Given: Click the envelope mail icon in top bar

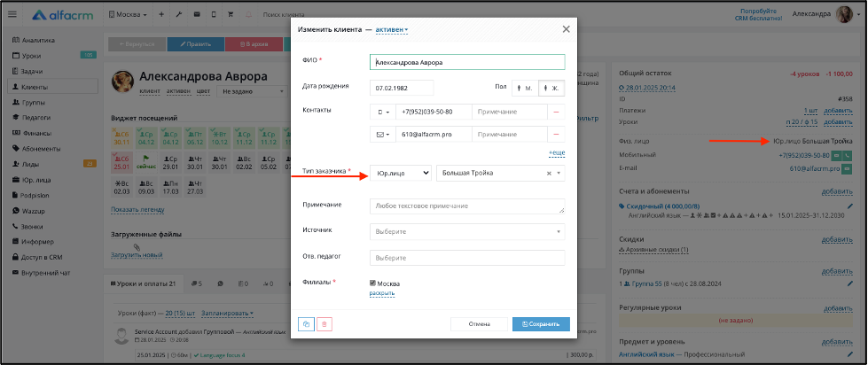Looking at the screenshot, I should (197, 15).
